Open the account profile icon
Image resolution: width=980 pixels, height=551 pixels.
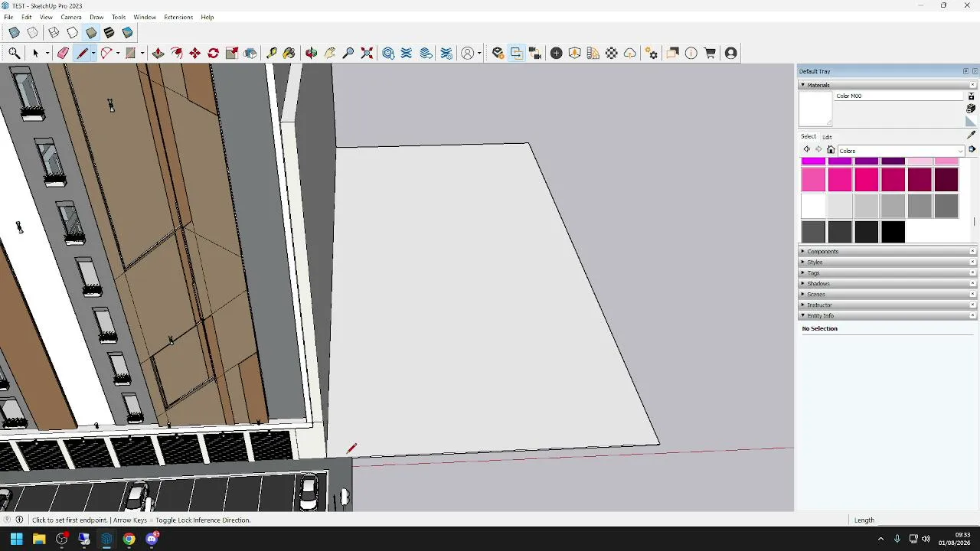point(730,53)
